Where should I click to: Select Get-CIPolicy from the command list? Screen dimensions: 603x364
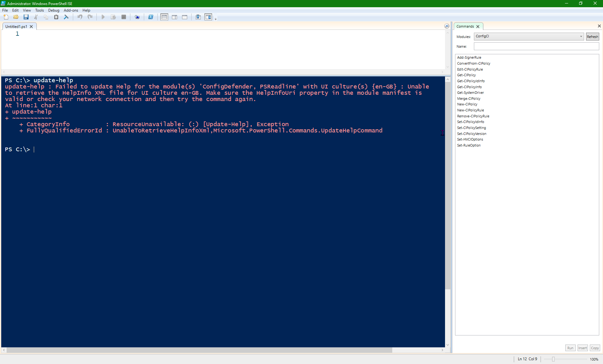466,75
